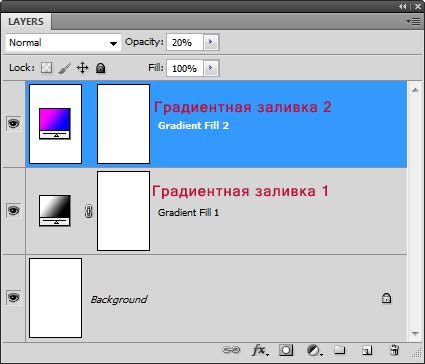425x364 pixels.
Task: Open the Fill slider arrow
Action: click(x=211, y=68)
